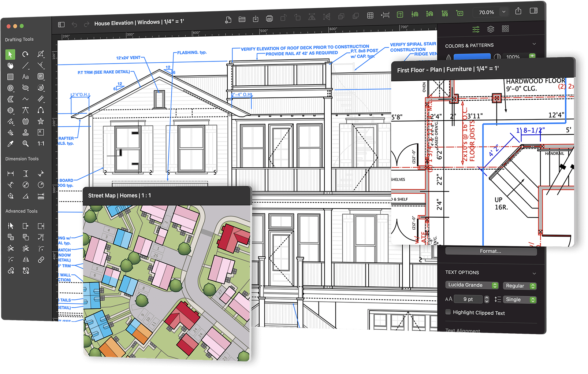The width and height of the screenshot is (588, 374).
Task: Select the arrow Selection tool
Action: pos(10,54)
